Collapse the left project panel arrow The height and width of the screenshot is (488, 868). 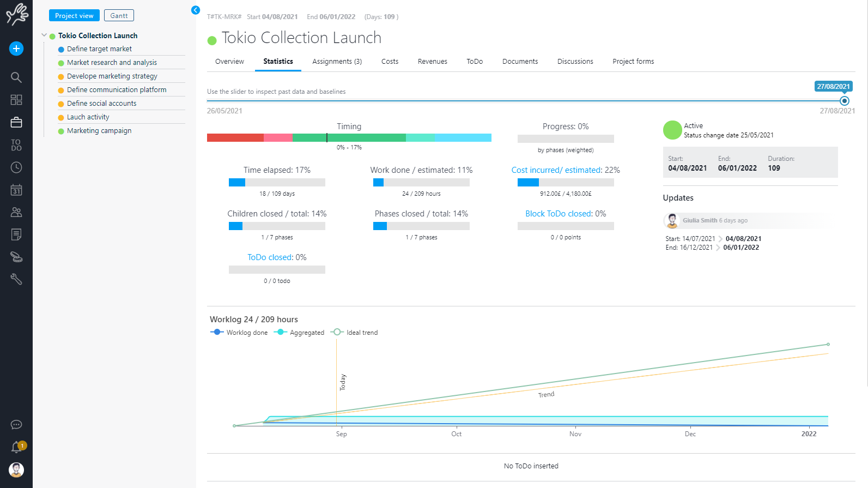pos(196,10)
